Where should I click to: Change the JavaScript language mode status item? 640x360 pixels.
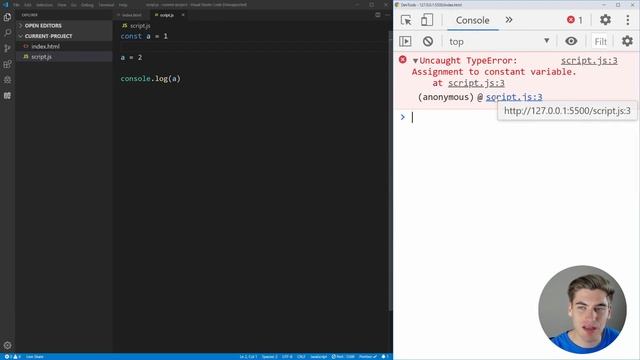[319, 357]
